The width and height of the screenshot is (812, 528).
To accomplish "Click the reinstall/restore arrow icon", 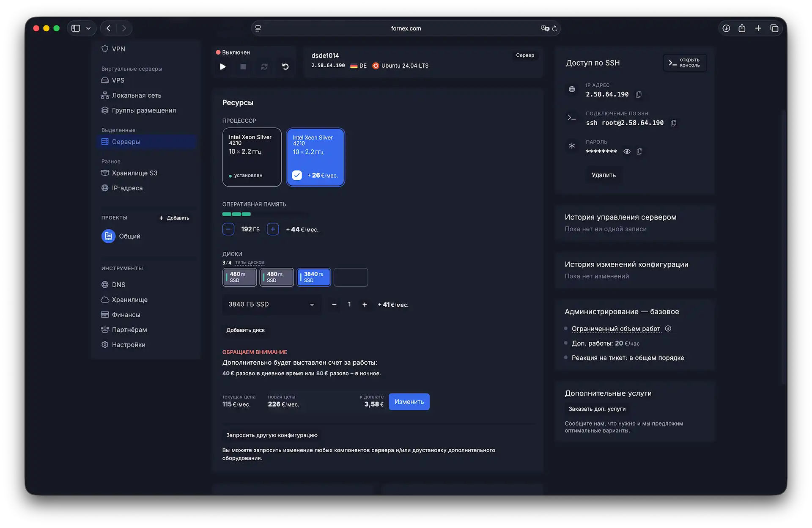I will 285,66.
